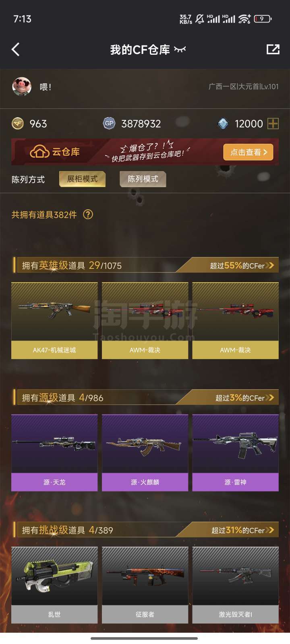Switch to 陈列模式 display mode

tap(143, 179)
